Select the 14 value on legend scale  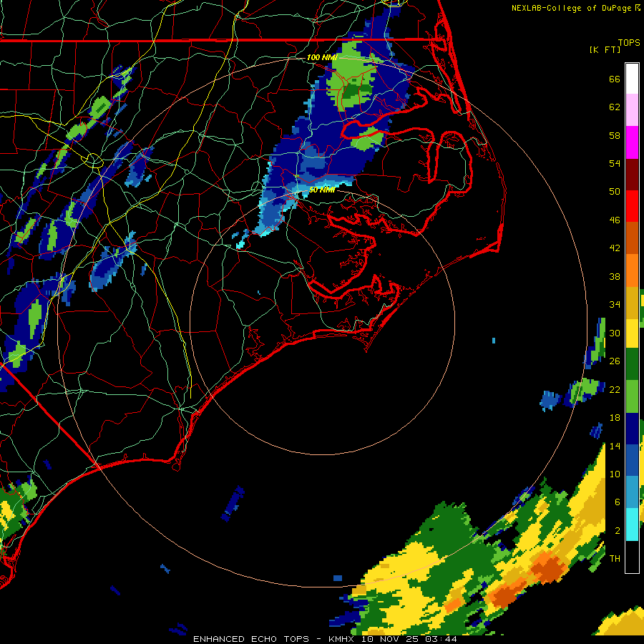click(615, 446)
